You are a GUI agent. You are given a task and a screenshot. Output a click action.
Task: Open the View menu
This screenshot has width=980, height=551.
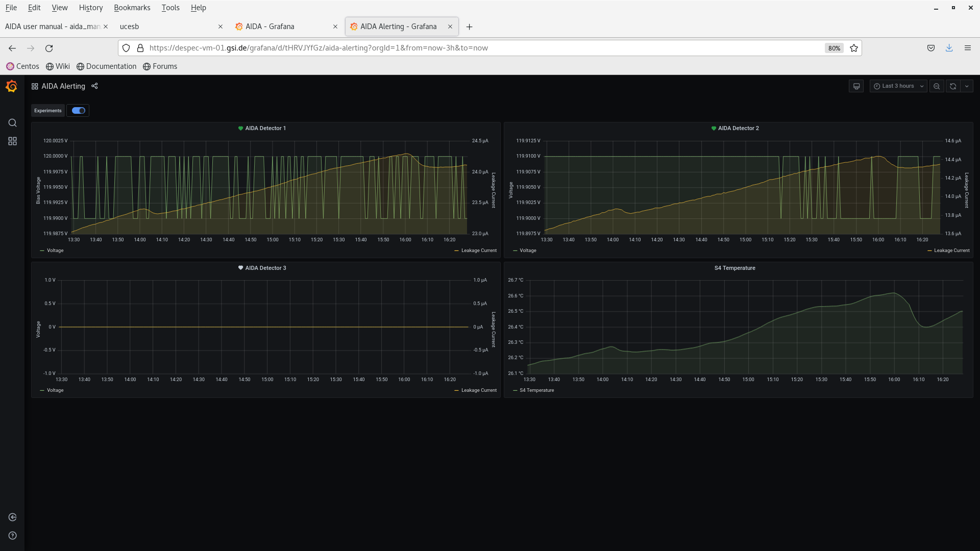60,8
